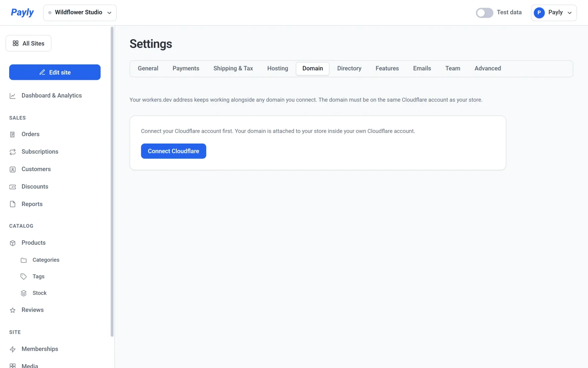588x368 pixels.
Task: Open the Advanced tab
Action: coord(488,68)
